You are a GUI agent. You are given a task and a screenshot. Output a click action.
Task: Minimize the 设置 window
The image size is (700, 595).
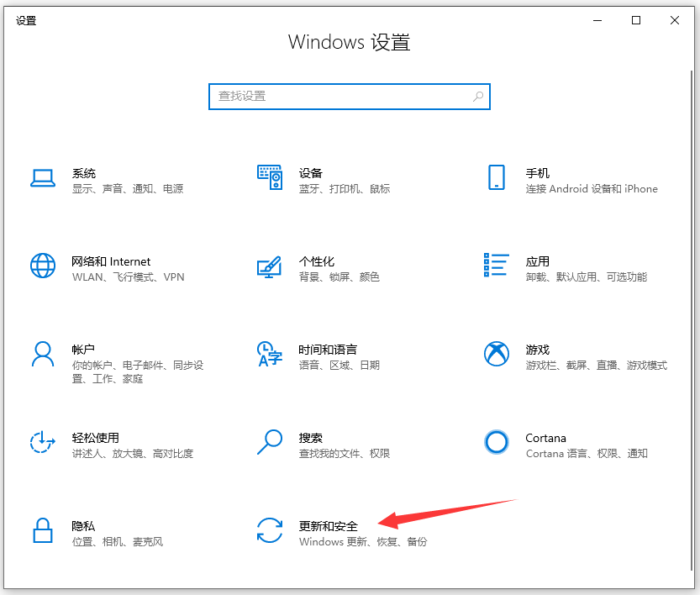[597, 20]
